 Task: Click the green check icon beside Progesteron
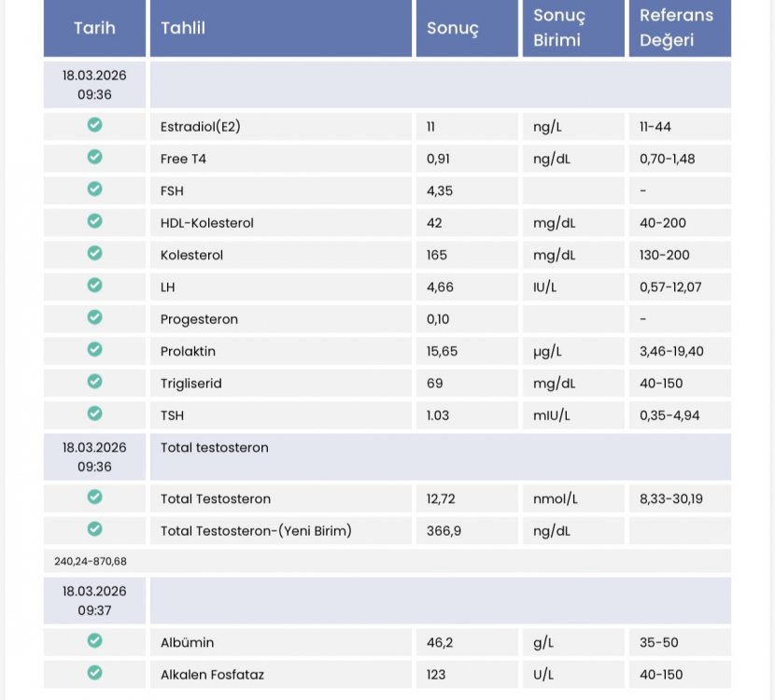[94, 317]
